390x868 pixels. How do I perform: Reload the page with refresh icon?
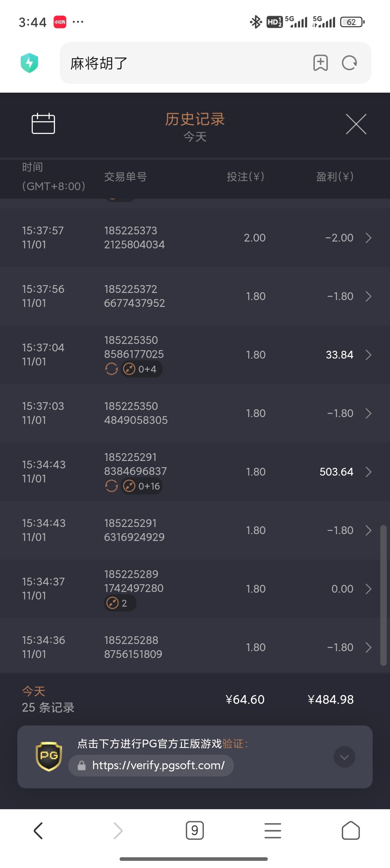[x=349, y=63]
